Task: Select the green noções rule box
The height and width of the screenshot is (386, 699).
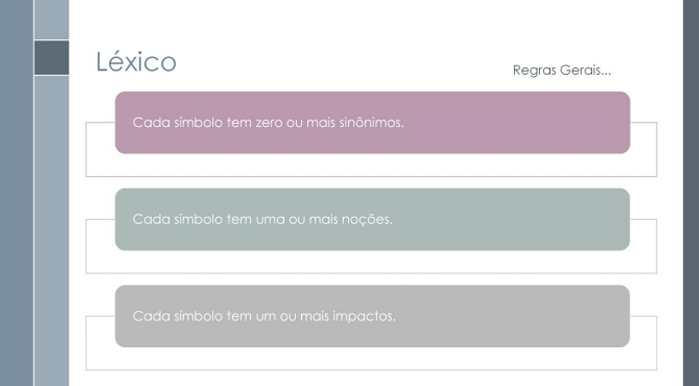Action: coord(372,219)
